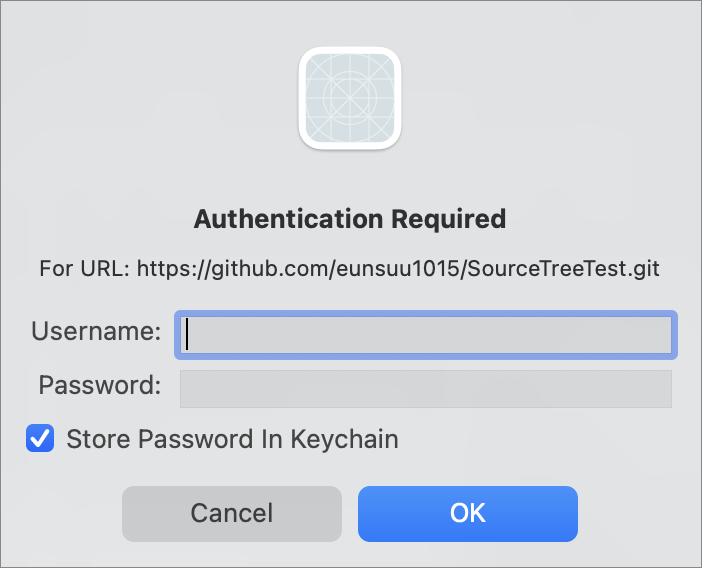Viewport: 702px width, 568px height.
Task: Click the For URL: text prefix
Action: pos(84,269)
